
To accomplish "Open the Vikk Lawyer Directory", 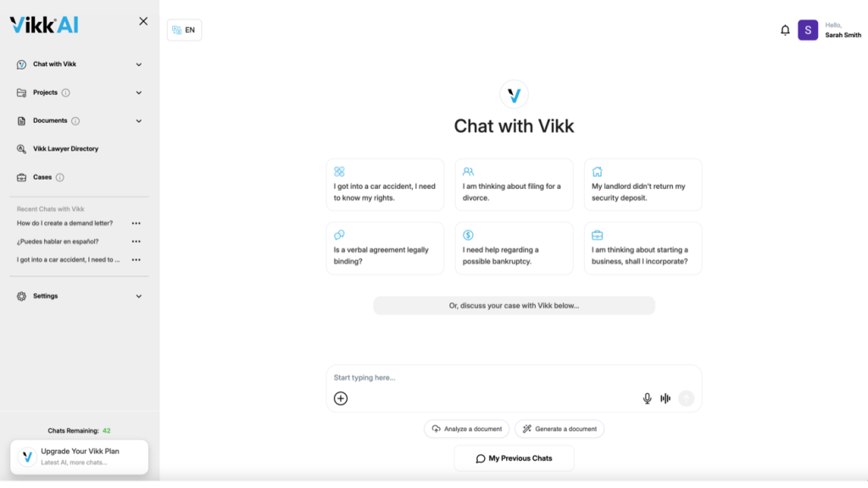I will coord(65,149).
